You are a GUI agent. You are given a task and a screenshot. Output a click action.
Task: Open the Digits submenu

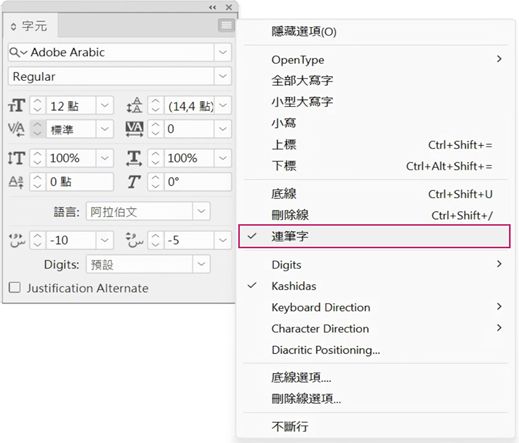click(374, 265)
